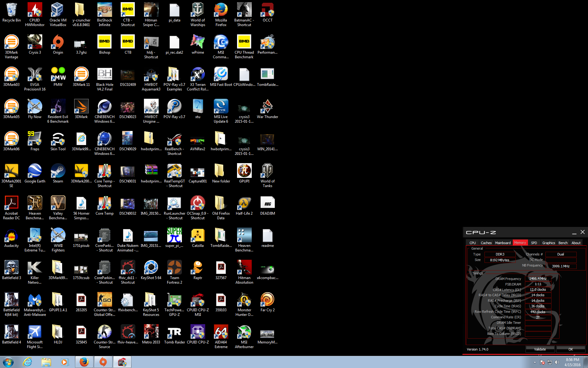Click Validate button in CPU-Z
Viewport: 588px width, 368px height.
540,349
